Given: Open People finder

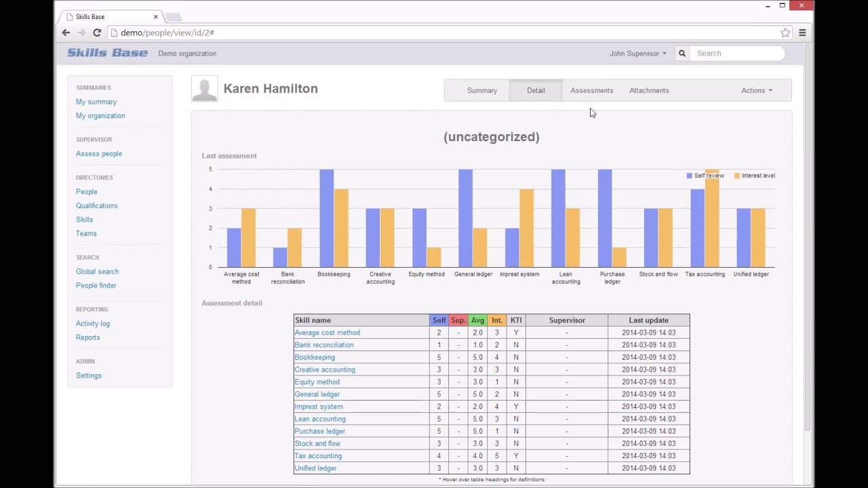Looking at the screenshot, I should pyautogui.click(x=96, y=285).
